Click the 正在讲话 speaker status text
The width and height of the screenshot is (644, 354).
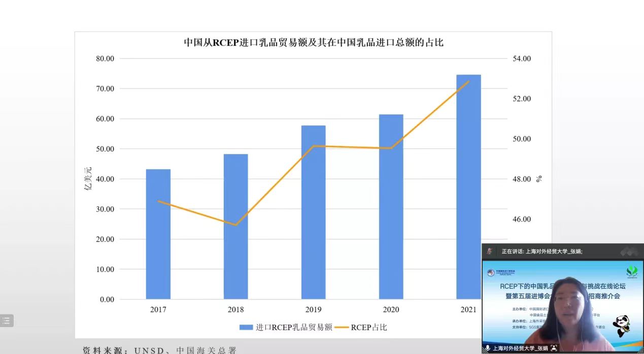(541, 251)
